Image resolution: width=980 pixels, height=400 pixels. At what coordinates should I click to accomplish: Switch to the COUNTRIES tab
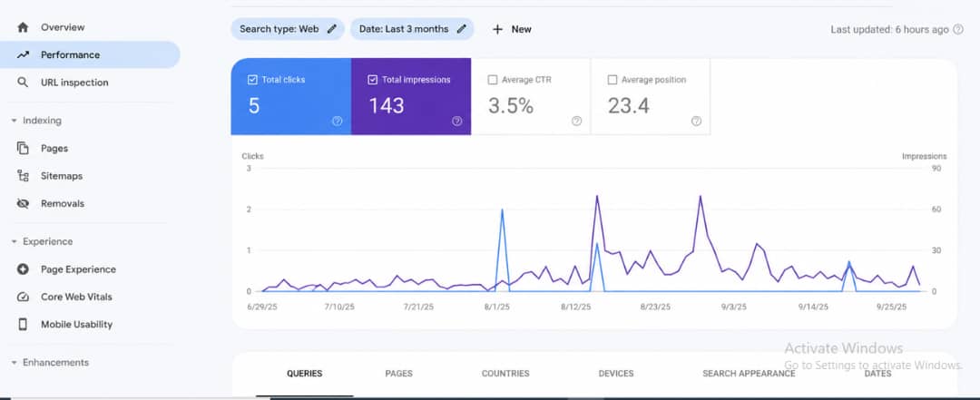click(x=505, y=374)
